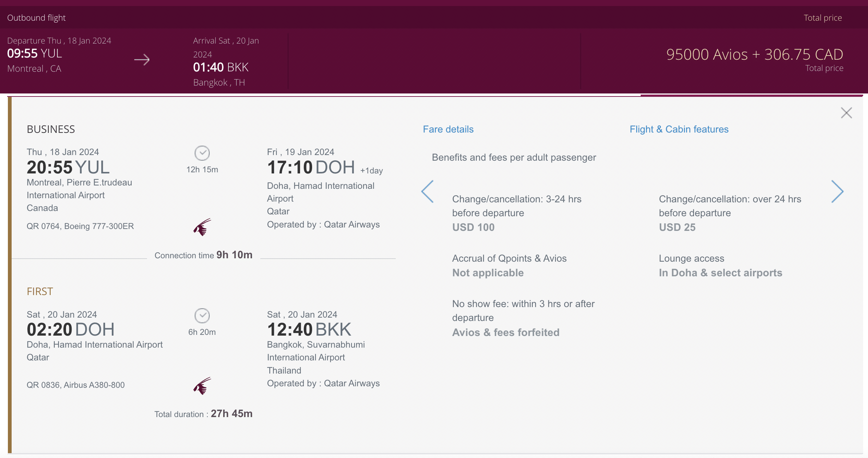Click the BUSINESS cabin heading
Screen dimensions: 868x458
(51, 129)
